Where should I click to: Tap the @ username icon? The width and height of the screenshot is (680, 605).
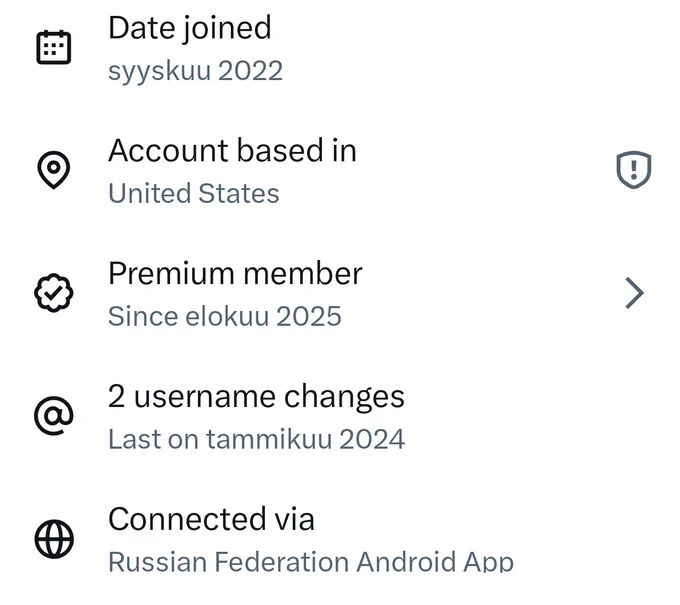[53, 415]
